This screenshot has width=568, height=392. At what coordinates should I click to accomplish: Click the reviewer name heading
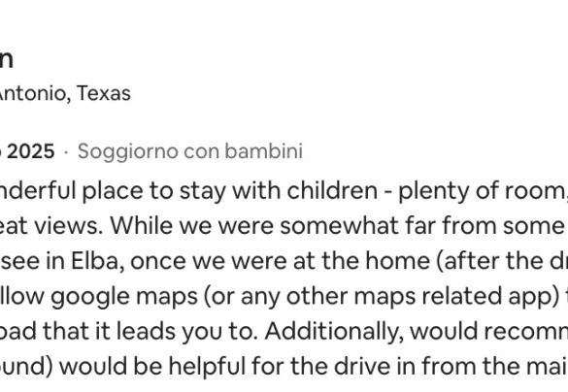(7, 59)
